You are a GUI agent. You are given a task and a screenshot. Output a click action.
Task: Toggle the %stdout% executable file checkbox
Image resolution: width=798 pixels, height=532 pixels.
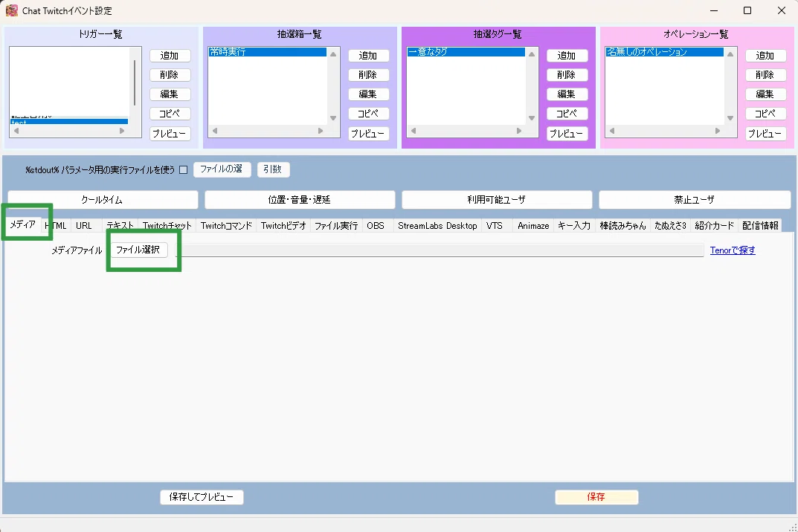[183, 170]
